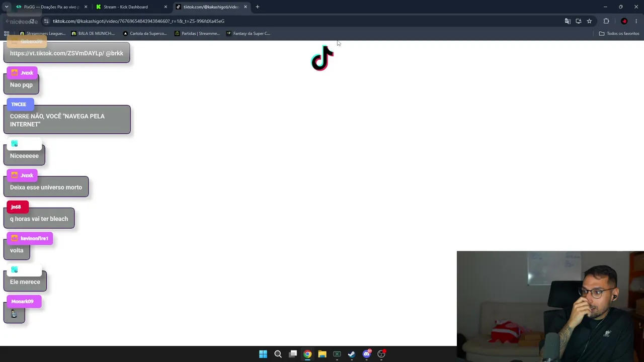Select the tiktok.com @kakashigoti video tab
The width and height of the screenshot is (644, 362).
tap(211, 7)
